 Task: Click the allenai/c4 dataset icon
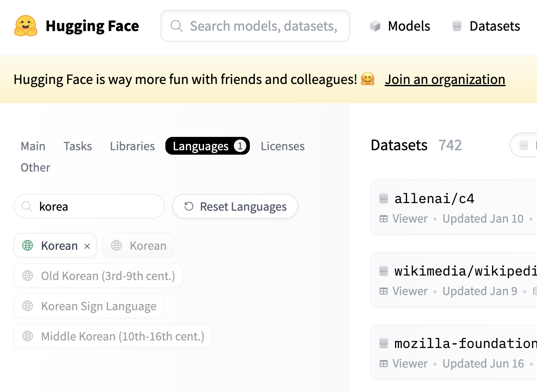[x=384, y=198]
